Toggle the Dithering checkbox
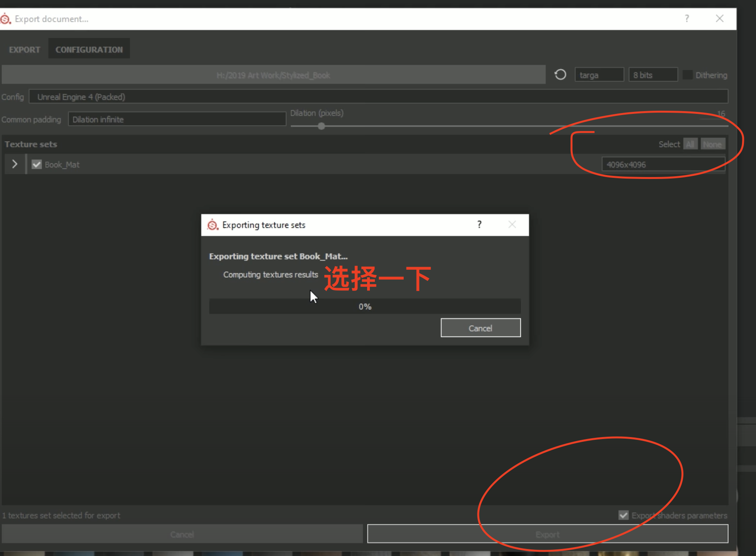The height and width of the screenshot is (556, 756). [x=688, y=75]
